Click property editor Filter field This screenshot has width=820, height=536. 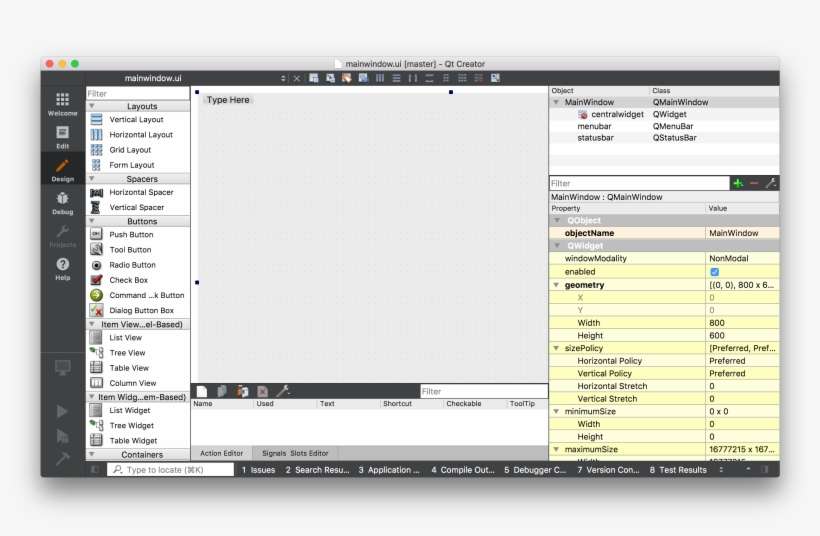639,183
